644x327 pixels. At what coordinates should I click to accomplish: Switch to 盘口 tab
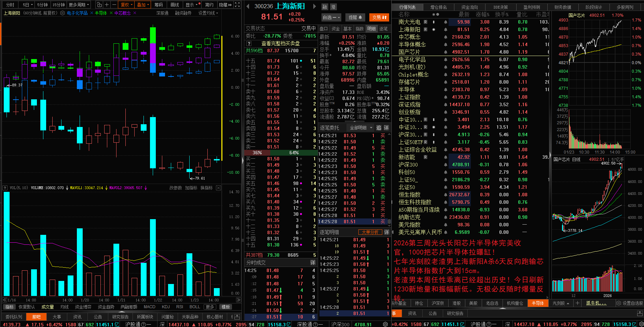coord(324,29)
